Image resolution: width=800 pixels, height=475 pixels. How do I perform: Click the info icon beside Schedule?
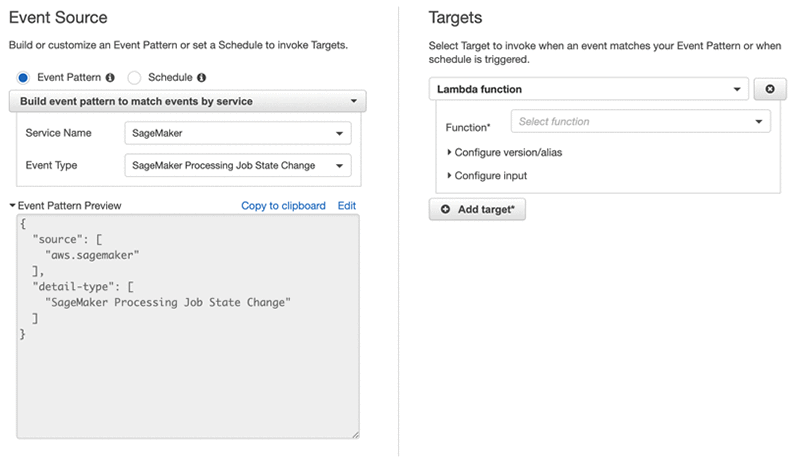[202, 77]
